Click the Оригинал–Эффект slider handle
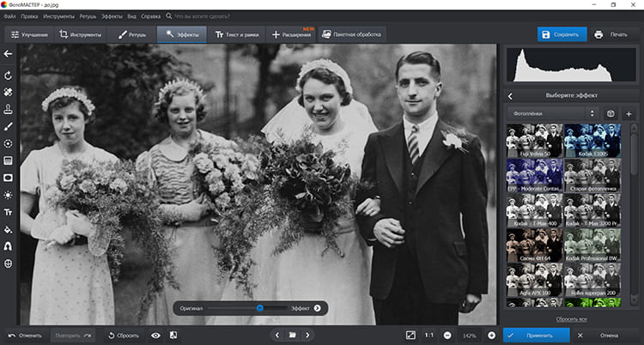The image size is (644, 345). pyautogui.click(x=259, y=307)
